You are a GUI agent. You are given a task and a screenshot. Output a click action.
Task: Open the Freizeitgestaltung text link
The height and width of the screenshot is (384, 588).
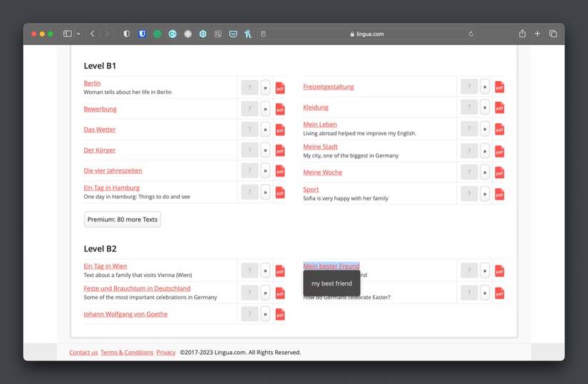click(329, 87)
